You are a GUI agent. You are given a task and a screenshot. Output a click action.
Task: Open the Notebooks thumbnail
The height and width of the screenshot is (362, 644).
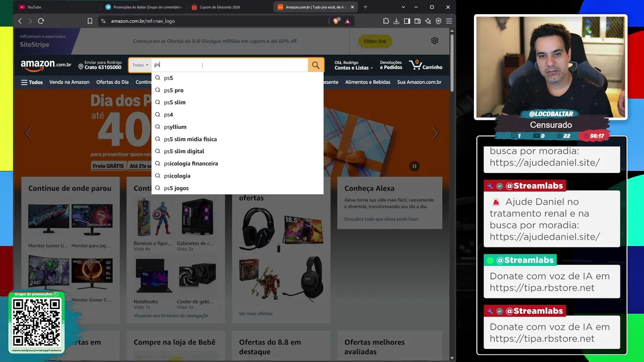point(153,276)
